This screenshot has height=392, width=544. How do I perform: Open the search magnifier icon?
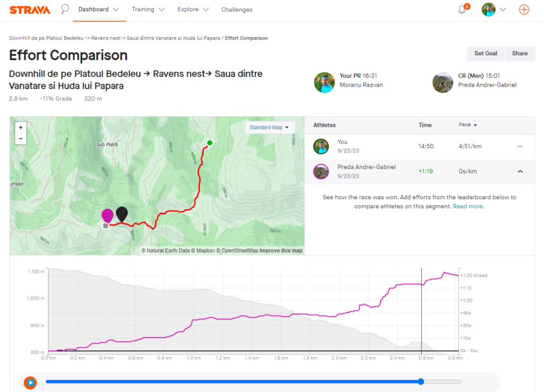pyautogui.click(x=65, y=9)
